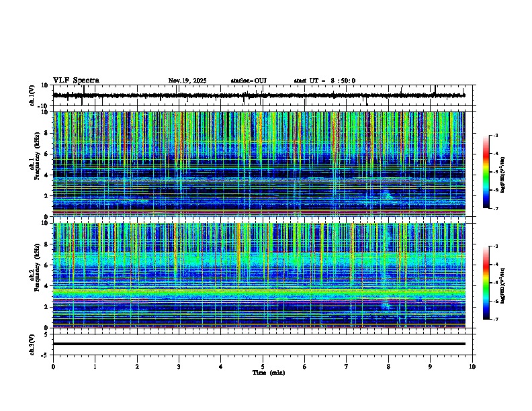Click the "-3" tick on ch.2 colorbar
The width and height of the screenshot is (532, 411).
pyautogui.click(x=496, y=246)
